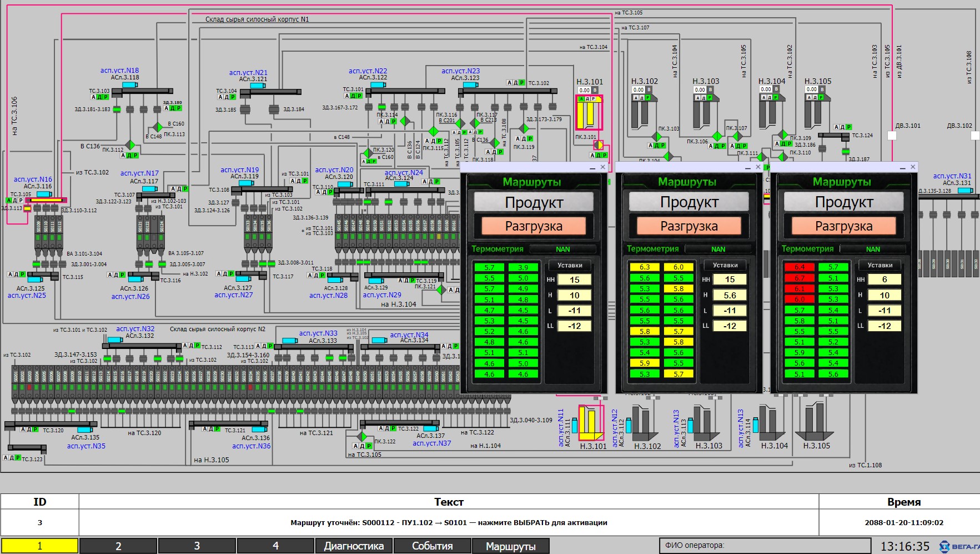Open the Диагностика tab
This screenshot has height=554, width=980.
point(354,546)
